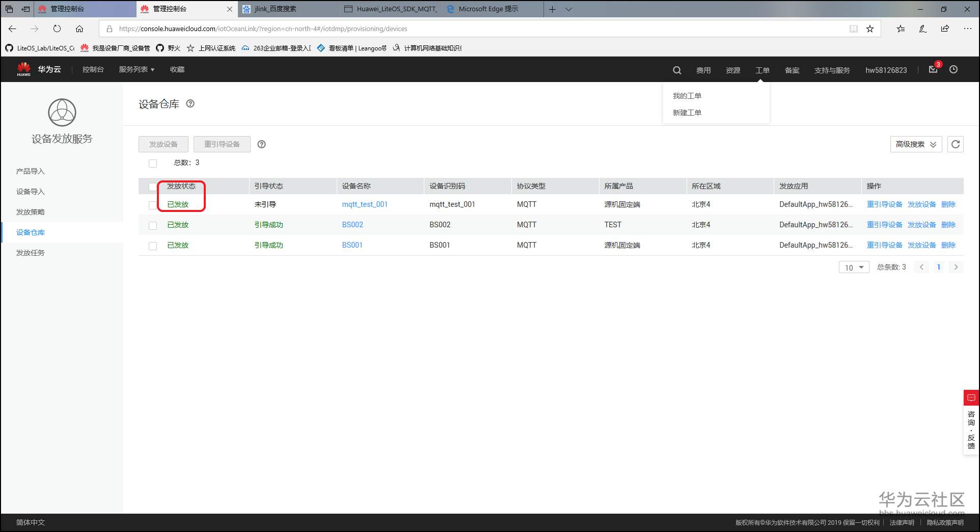Click 发放设备 in the BS001 row
980x532 pixels.
(x=922, y=245)
